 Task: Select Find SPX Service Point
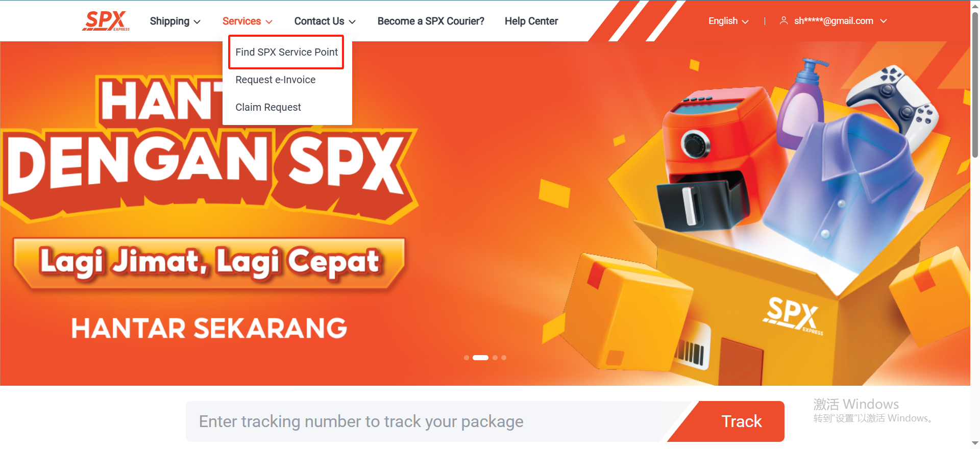click(286, 52)
